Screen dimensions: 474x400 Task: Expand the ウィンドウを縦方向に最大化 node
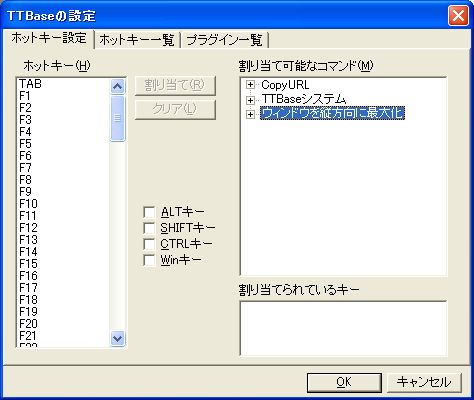click(x=250, y=114)
